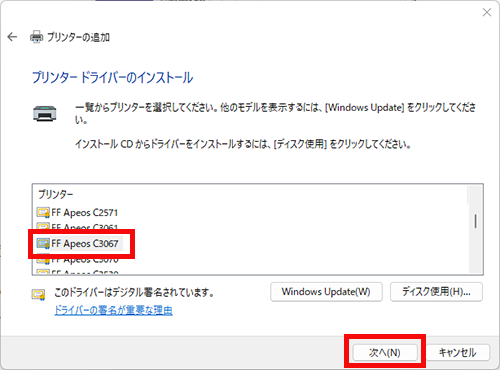Click the FF Apeos C2571 driver icon

pyautogui.click(x=43, y=212)
